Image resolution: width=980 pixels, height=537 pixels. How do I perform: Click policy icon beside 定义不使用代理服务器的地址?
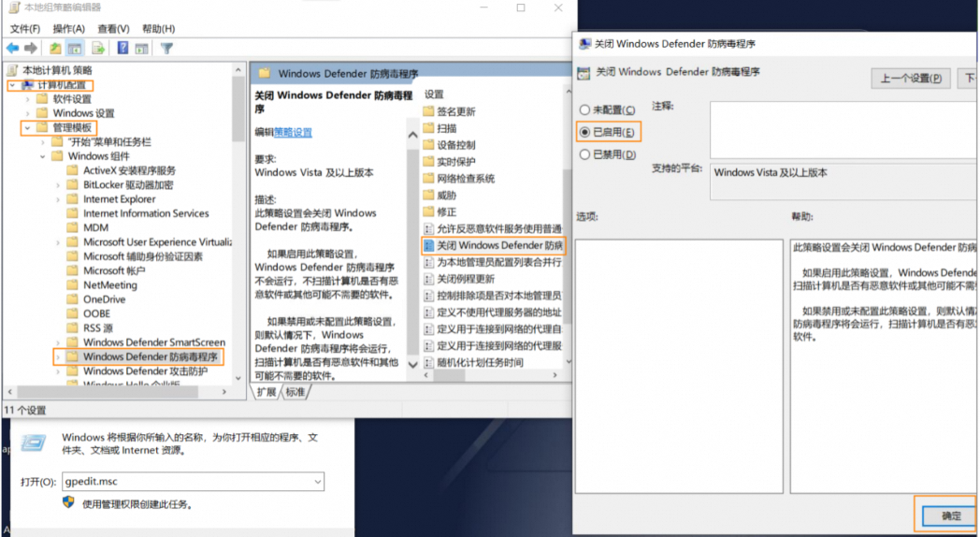click(x=428, y=312)
